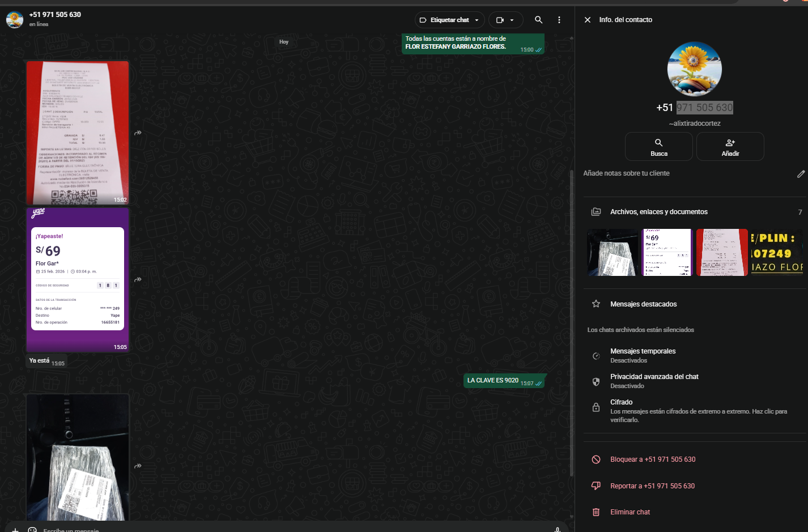Open the yellow PLIN media thumbnail
The width and height of the screenshot is (808, 532).
coord(776,253)
